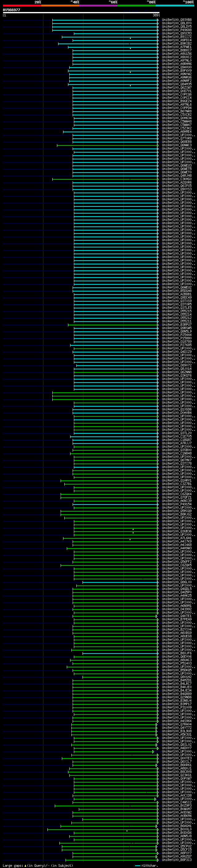Open hit UniRef100_B8XJF6
This screenshot has height=868, width=197.
pyautogui.click(x=176, y=653)
